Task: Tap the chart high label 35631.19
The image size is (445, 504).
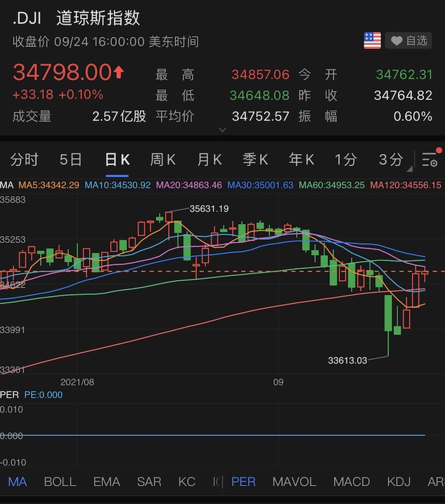Action: [x=209, y=209]
